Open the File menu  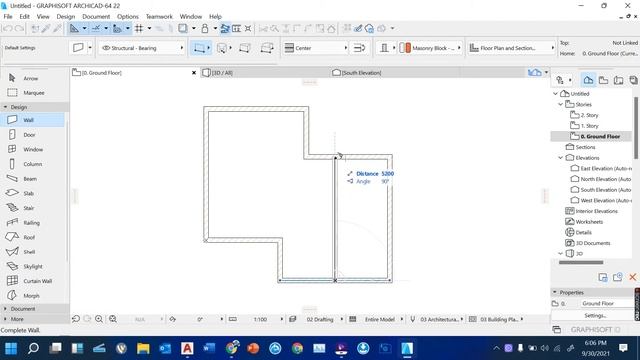8,16
